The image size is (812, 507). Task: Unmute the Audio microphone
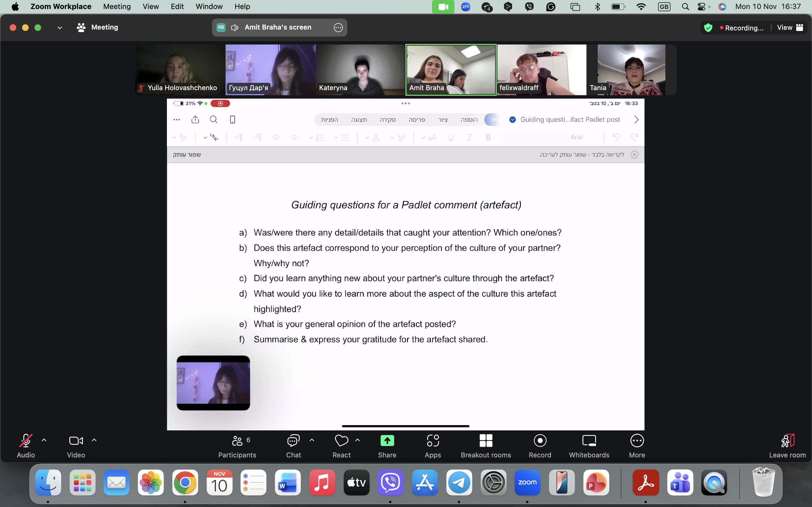[26, 446]
